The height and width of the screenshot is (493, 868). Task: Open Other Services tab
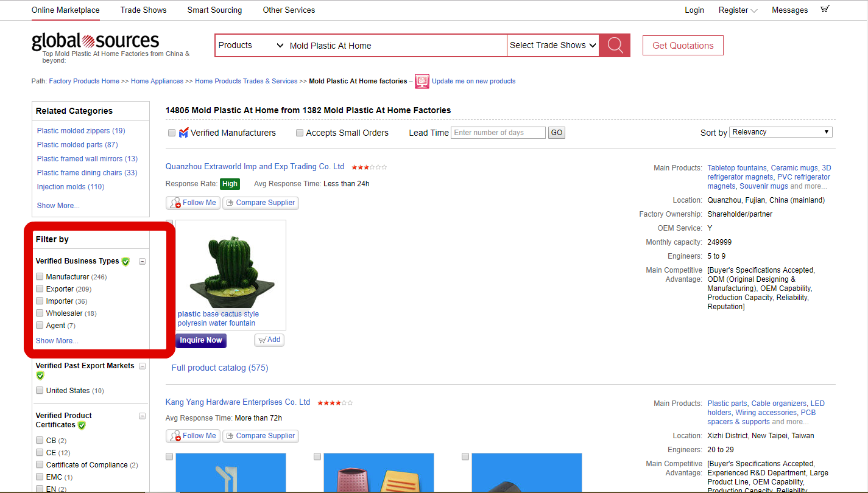pos(289,10)
